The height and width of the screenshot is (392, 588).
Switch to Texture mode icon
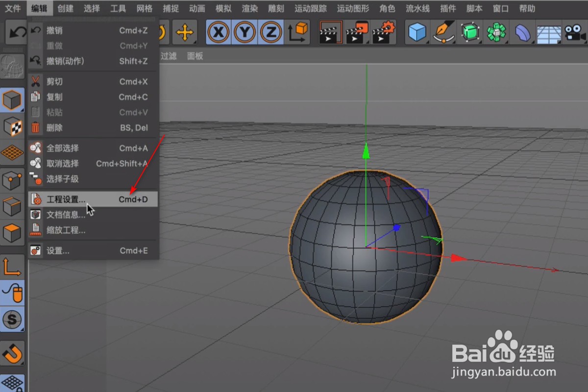click(12, 126)
